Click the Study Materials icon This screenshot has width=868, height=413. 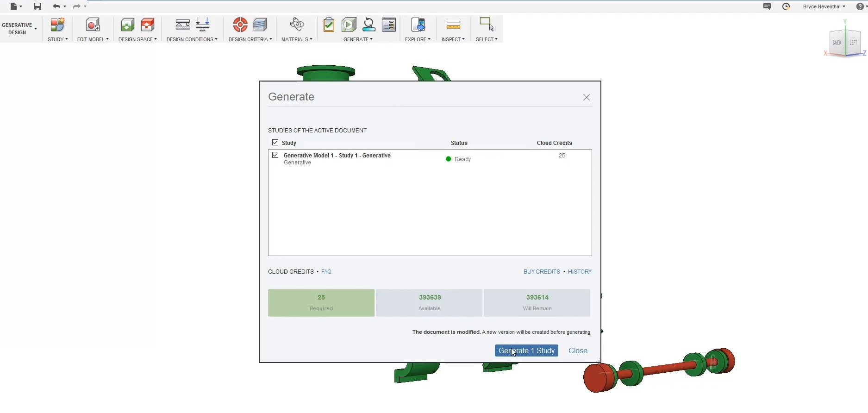[297, 25]
